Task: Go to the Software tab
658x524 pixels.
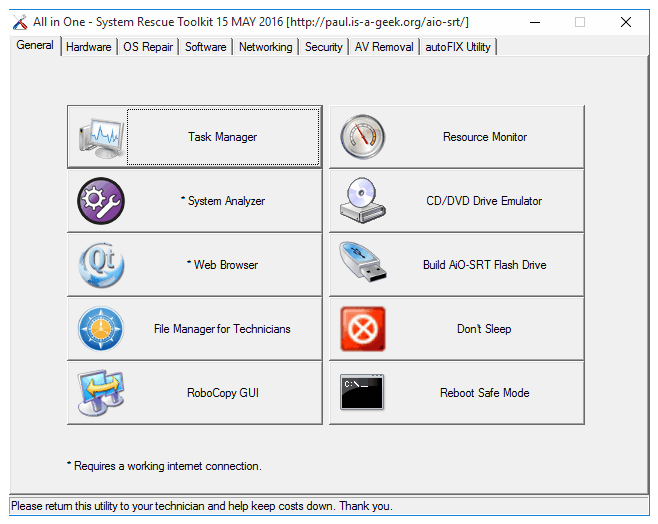Action: (x=206, y=47)
